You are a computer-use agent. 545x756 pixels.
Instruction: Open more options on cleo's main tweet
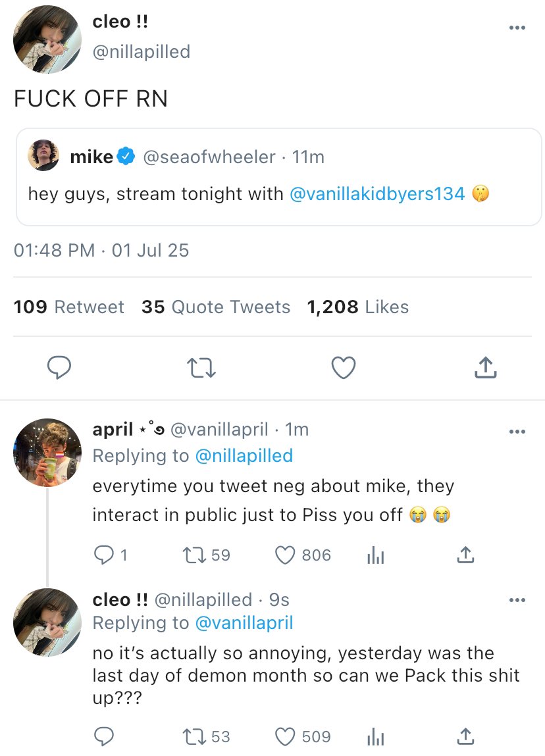517,28
